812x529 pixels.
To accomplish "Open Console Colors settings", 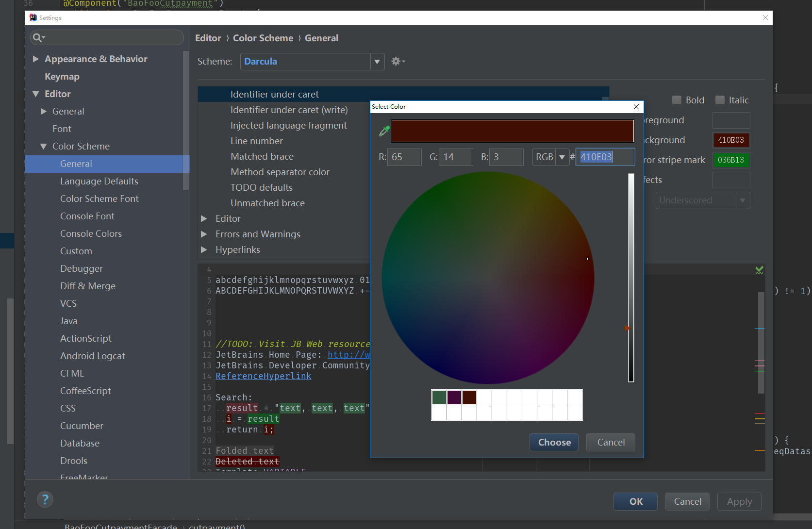I will 91,233.
